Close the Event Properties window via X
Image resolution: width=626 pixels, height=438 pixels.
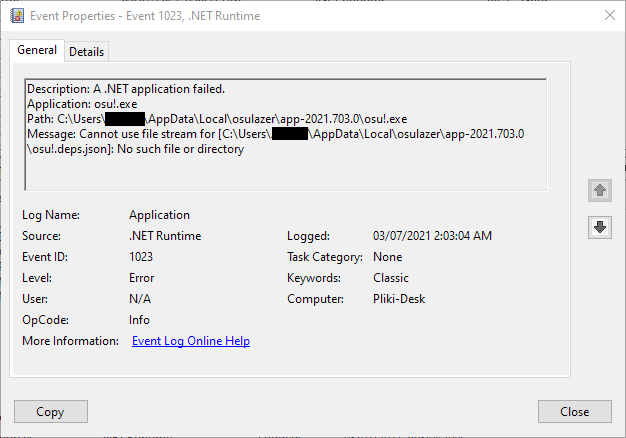click(x=610, y=16)
